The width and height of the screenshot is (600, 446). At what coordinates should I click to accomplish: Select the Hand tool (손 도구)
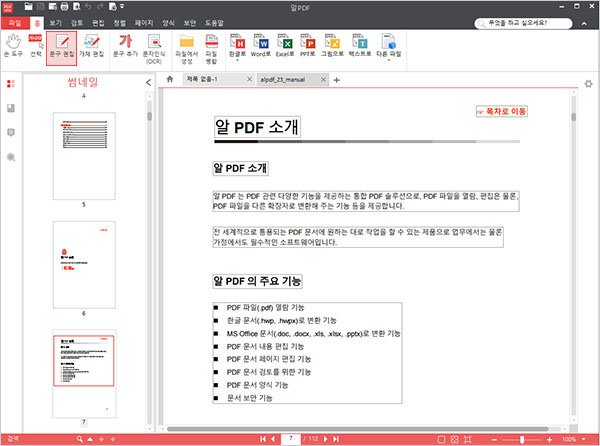13,46
